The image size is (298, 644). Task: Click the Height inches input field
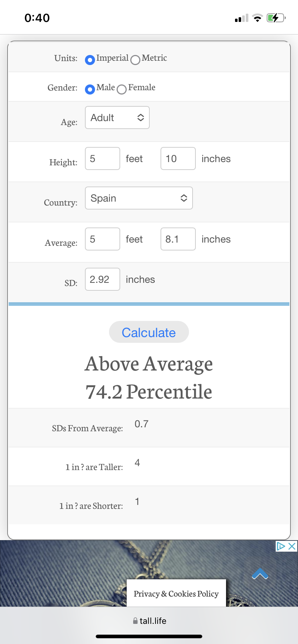click(178, 158)
